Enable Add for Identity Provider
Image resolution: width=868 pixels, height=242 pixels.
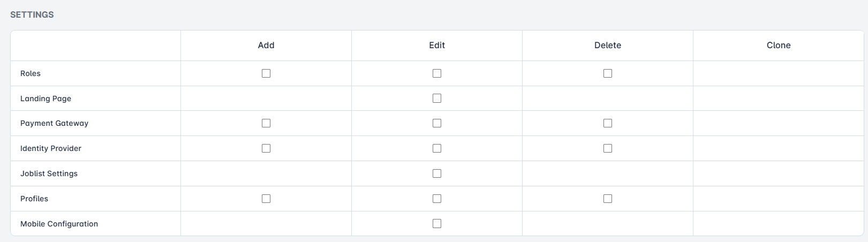pyautogui.click(x=266, y=148)
